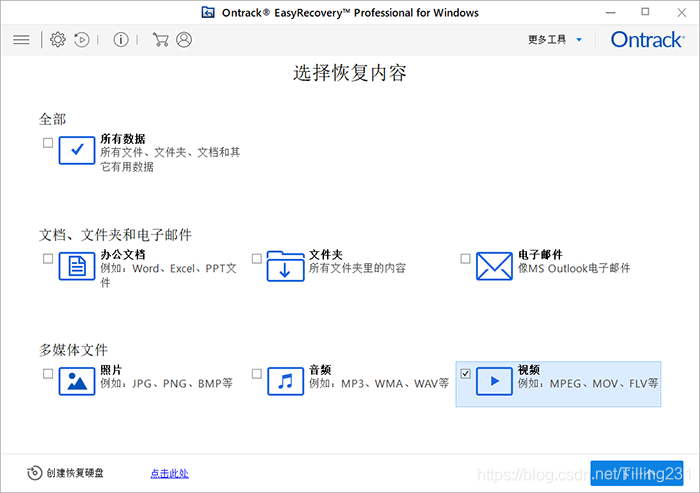The height and width of the screenshot is (493, 700).
Task: Click the 办公文档 title text
Action: click(x=123, y=255)
